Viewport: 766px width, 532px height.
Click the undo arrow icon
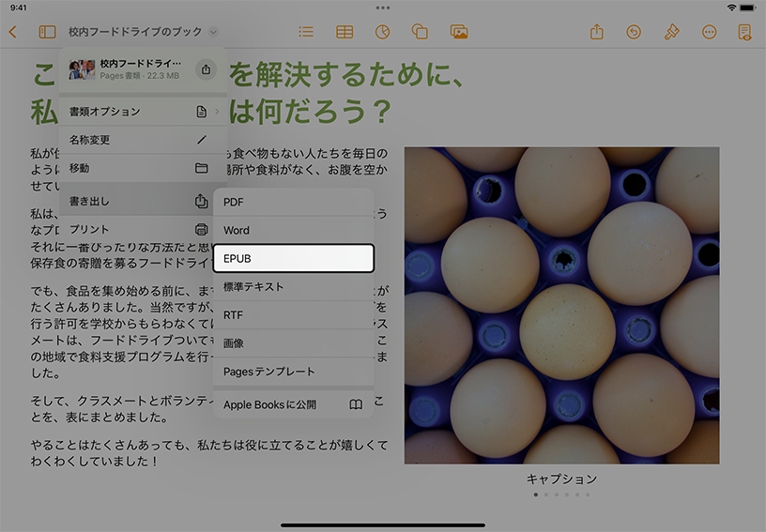[x=634, y=32]
